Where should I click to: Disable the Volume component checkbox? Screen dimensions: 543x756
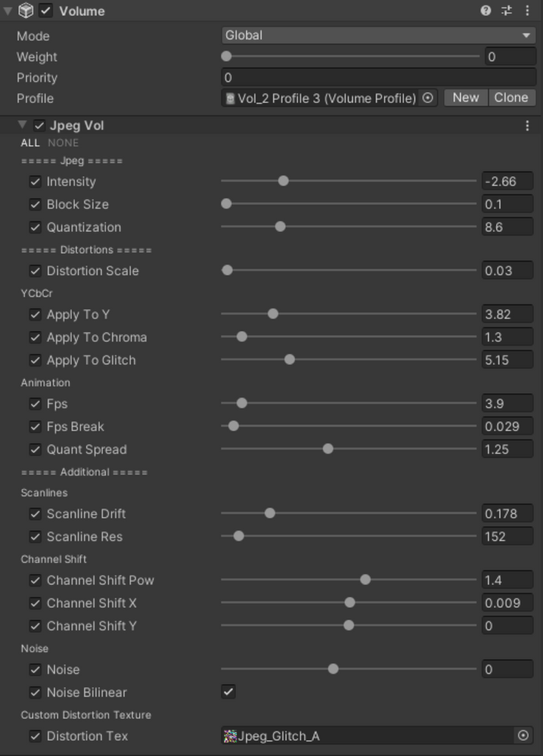(x=46, y=11)
